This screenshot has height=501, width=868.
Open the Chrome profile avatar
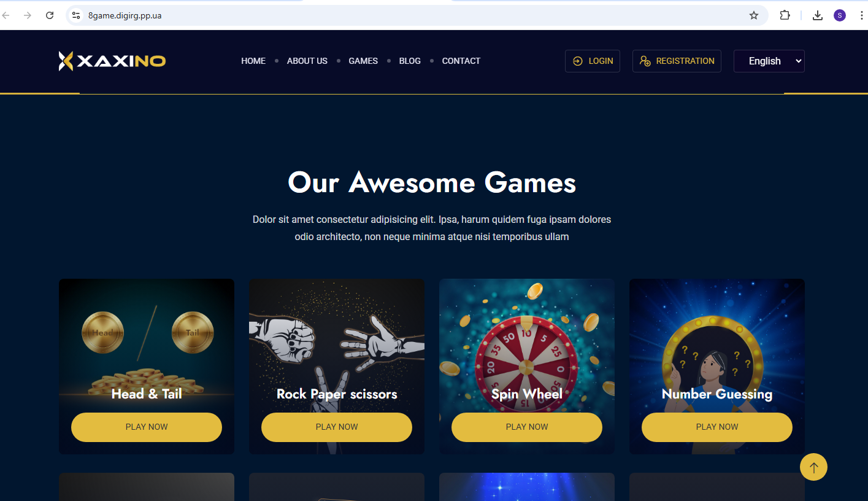coord(840,15)
